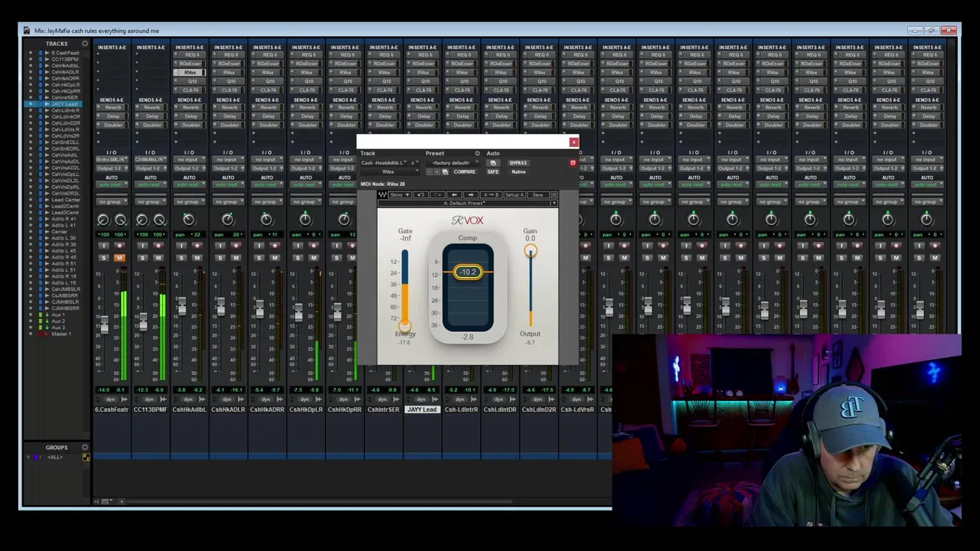Click the preset minus button
This screenshot has height=551, width=980.
point(429,172)
